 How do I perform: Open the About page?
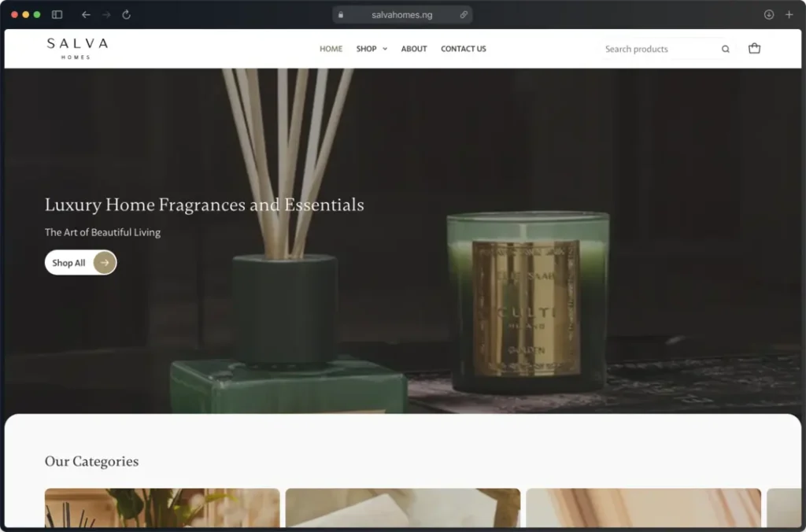click(414, 49)
